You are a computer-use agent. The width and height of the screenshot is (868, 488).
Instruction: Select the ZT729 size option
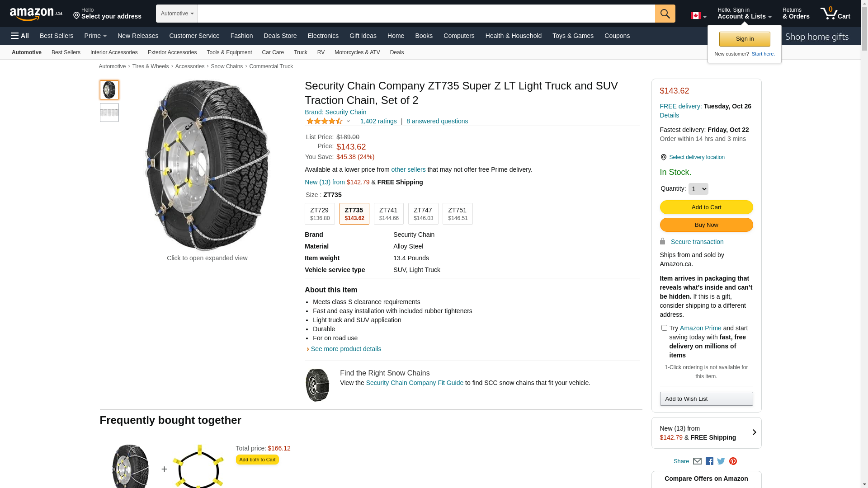coord(320,214)
